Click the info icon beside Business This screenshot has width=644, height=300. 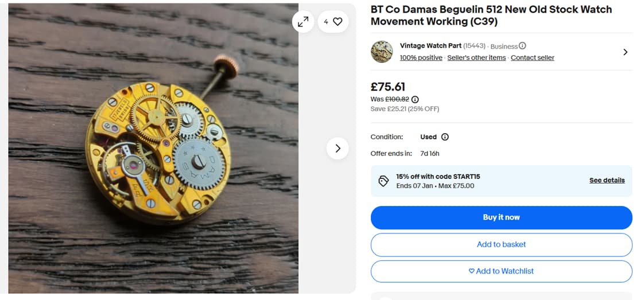pos(522,46)
